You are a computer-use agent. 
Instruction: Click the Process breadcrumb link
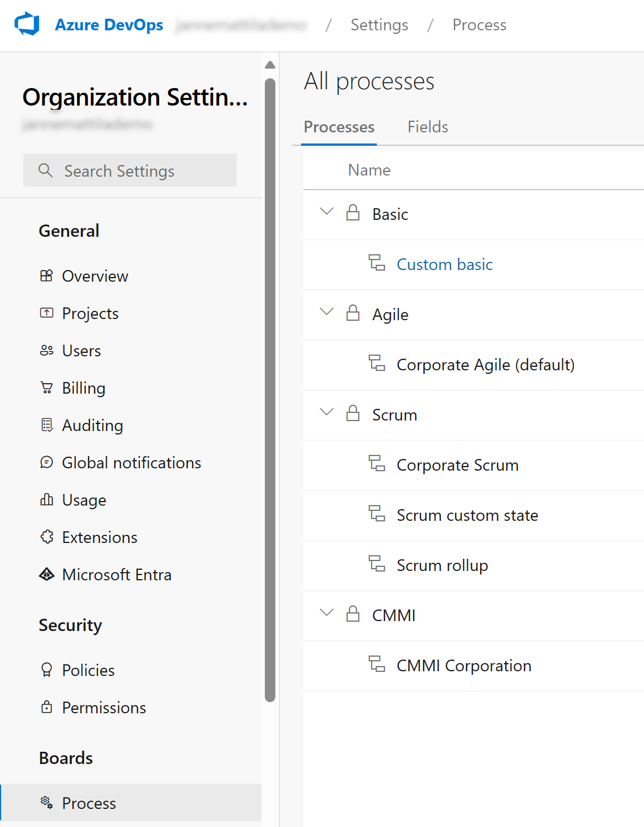pos(480,25)
